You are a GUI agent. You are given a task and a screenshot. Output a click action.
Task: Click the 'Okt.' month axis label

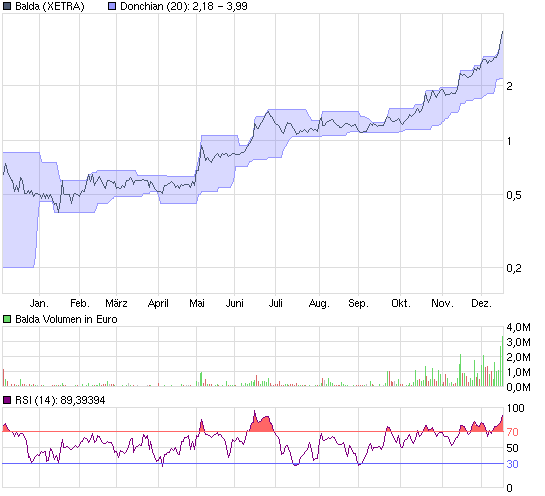[401, 303]
